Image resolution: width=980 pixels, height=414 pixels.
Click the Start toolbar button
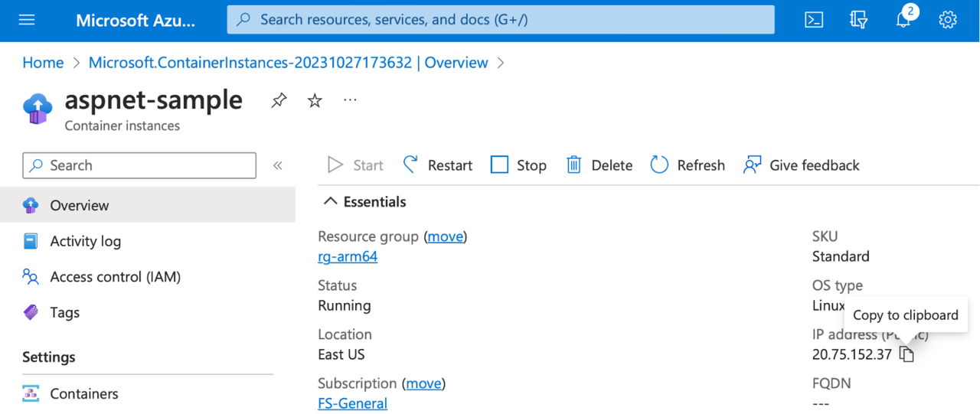tap(355, 165)
